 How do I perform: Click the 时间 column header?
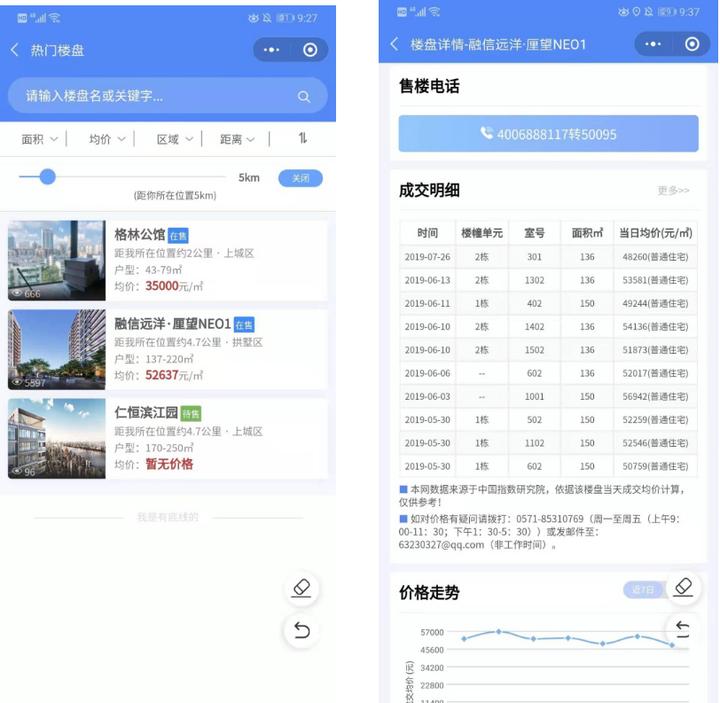(x=427, y=233)
